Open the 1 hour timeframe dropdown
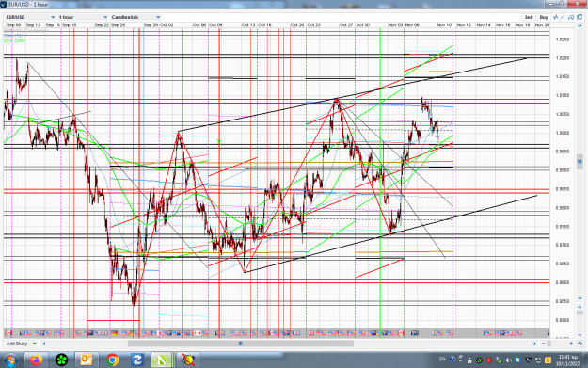 [83, 17]
